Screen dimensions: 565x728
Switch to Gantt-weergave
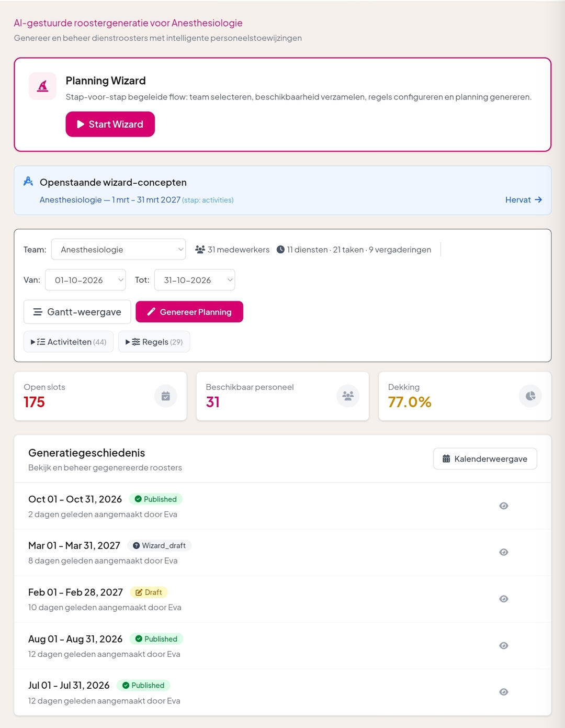pyautogui.click(x=77, y=312)
